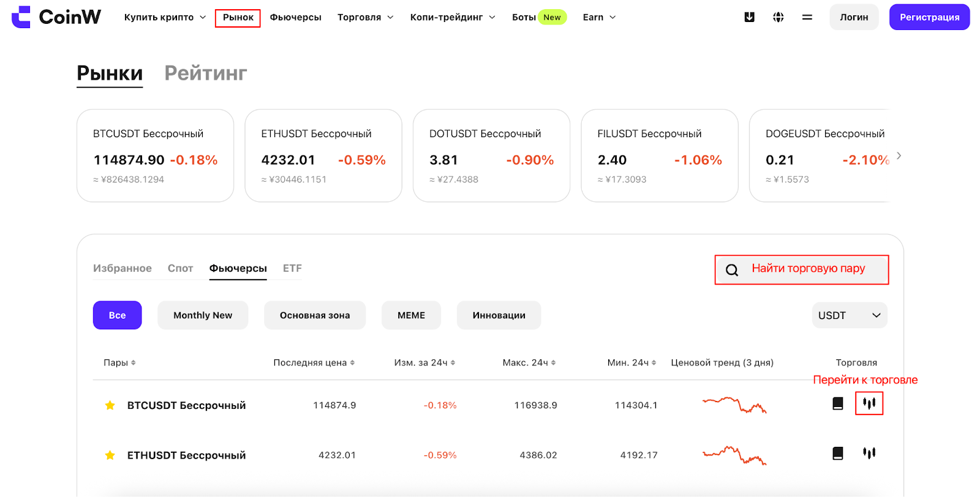Click the search magnifier icon
The width and height of the screenshot is (980, 497).
(x=732, y=270)
